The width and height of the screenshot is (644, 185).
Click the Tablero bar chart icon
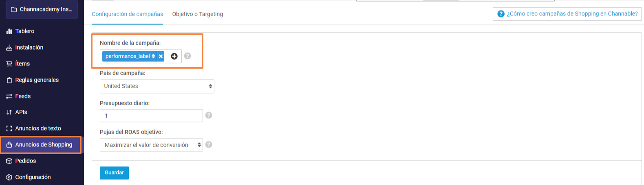(9, 31)
